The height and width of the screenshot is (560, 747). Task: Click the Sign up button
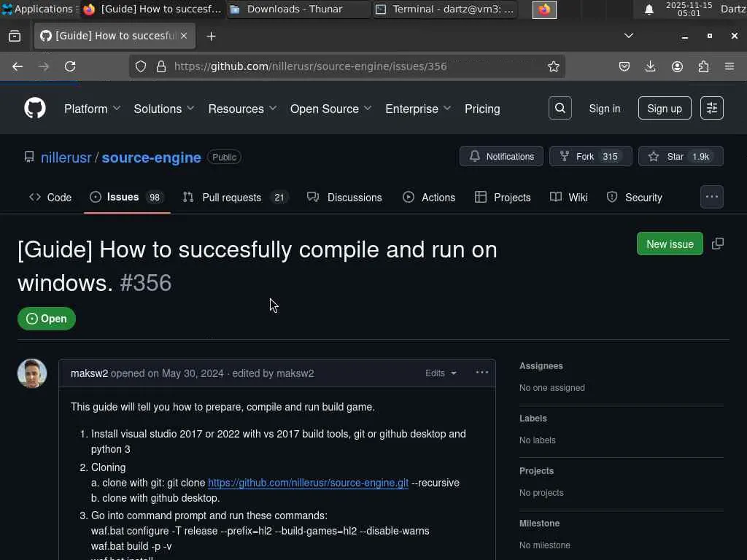click(664, 108)
